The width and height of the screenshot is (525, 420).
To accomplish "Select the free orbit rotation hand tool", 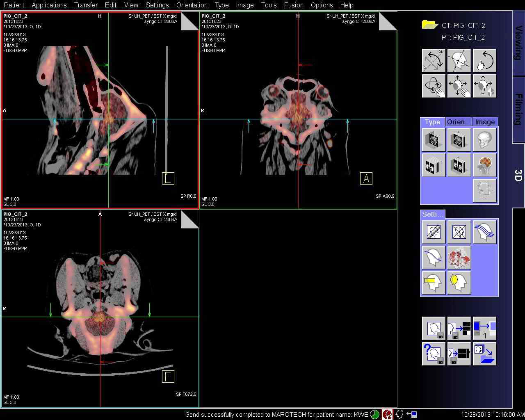I will (x=434, y=86).
